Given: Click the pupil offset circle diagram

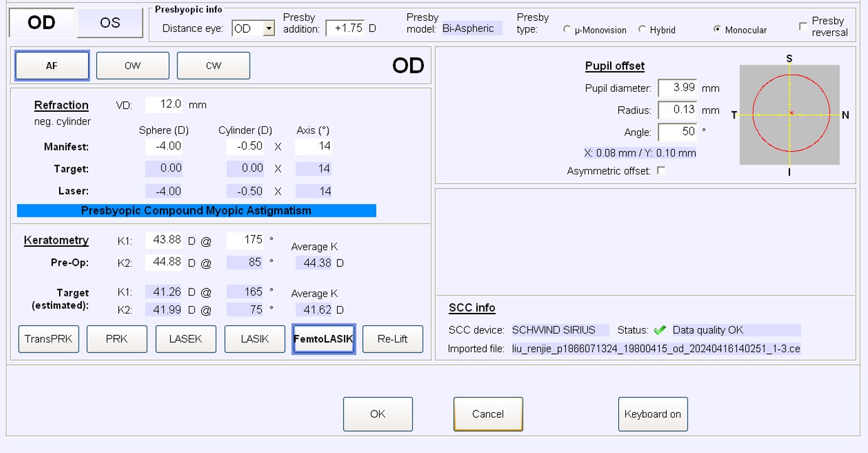Looking at the screenshot, I should [x=789, y=114].
